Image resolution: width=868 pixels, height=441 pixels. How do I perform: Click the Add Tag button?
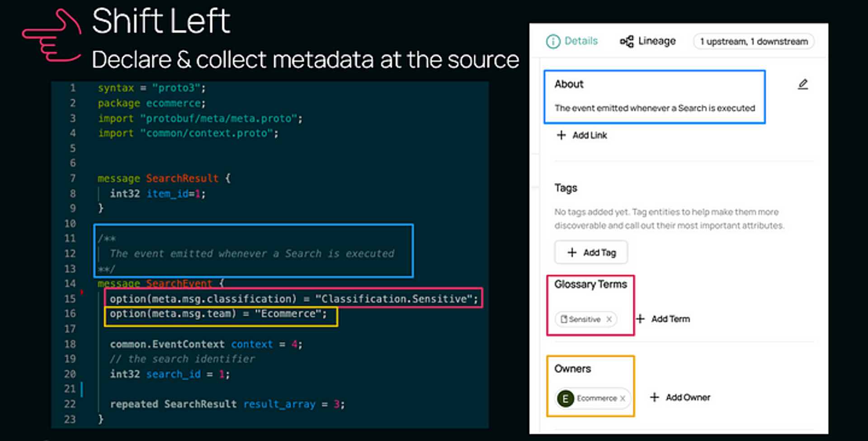coord(591,252)
